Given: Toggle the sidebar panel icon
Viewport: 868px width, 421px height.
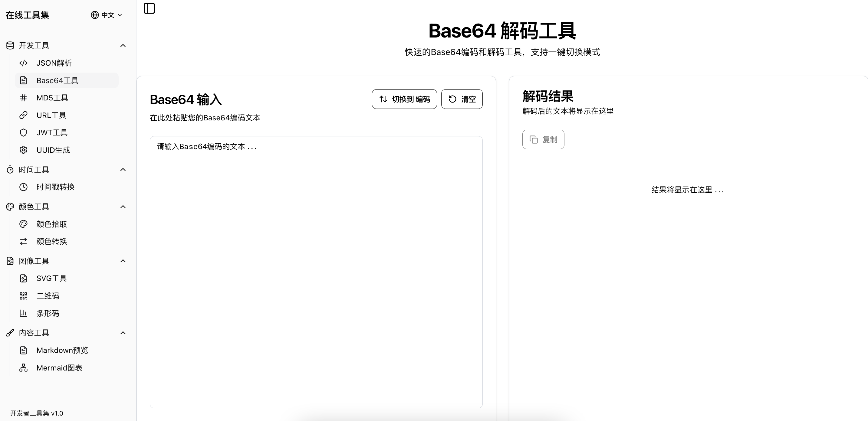Looking at the screenshot, I should tap(149, 8).
